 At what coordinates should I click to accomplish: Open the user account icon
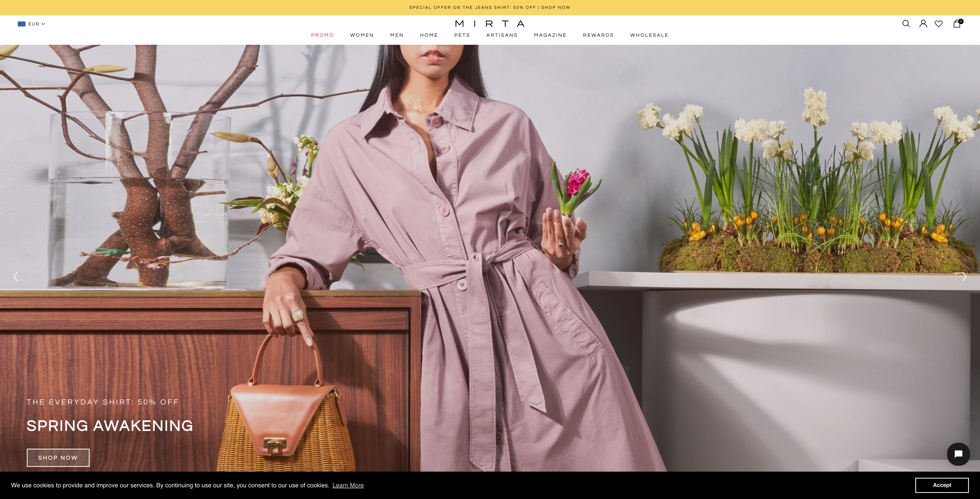tap(923, 24)
